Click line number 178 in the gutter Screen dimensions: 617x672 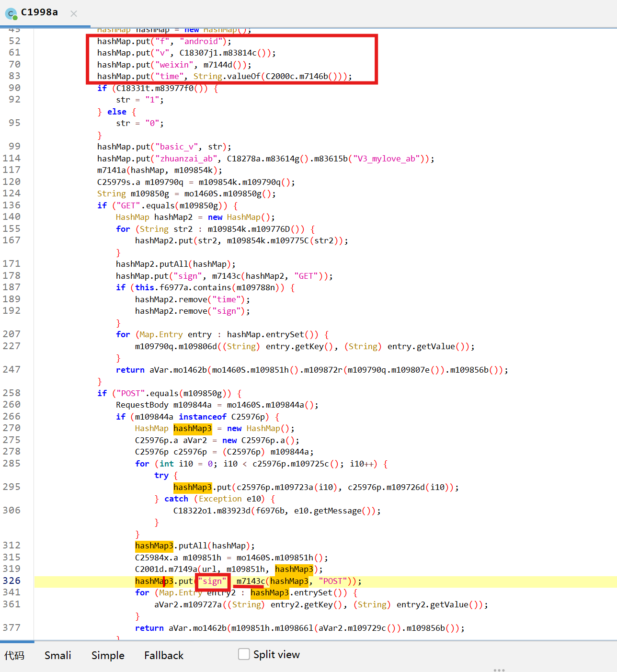coord(12,276)
